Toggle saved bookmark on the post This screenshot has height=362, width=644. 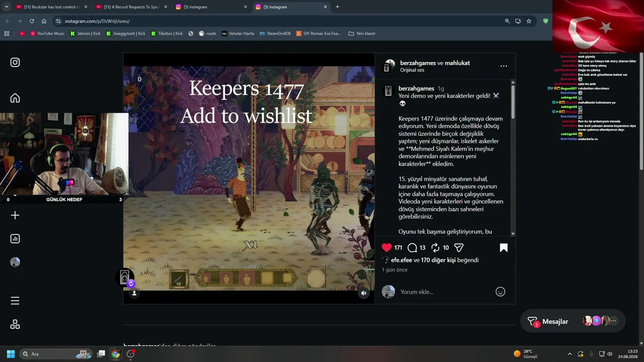pyautogui.click(x=504, y=247)
